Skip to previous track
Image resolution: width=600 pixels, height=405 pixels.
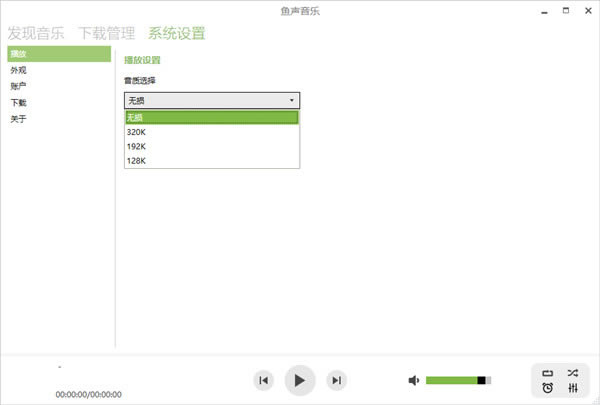click(x=263, y=380)
